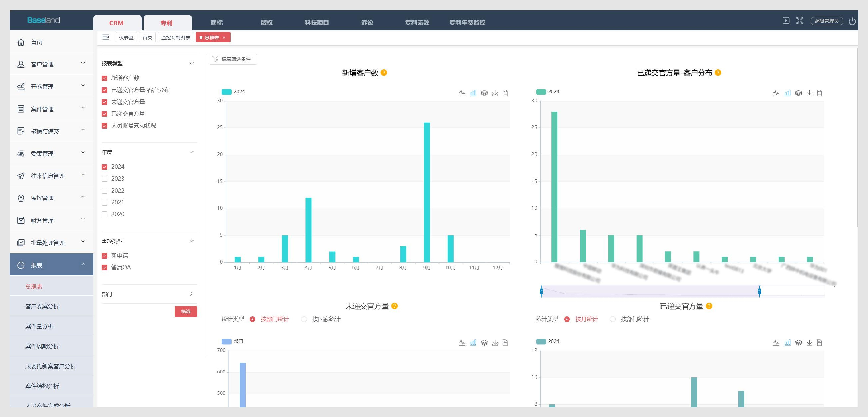Open data view for已递交官方量-客户分布 chart
Screen dimensions: 868x417
(820, 93)
